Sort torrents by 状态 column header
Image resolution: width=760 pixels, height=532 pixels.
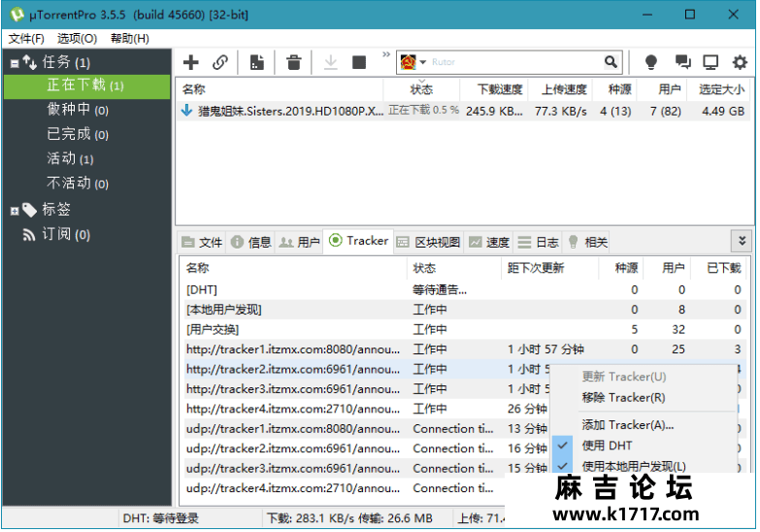[421, 89]
